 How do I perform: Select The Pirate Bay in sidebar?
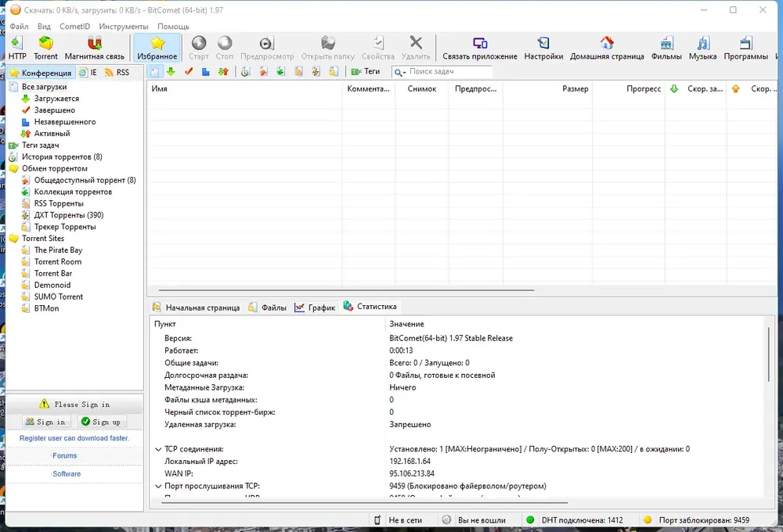tap(58, 250)
